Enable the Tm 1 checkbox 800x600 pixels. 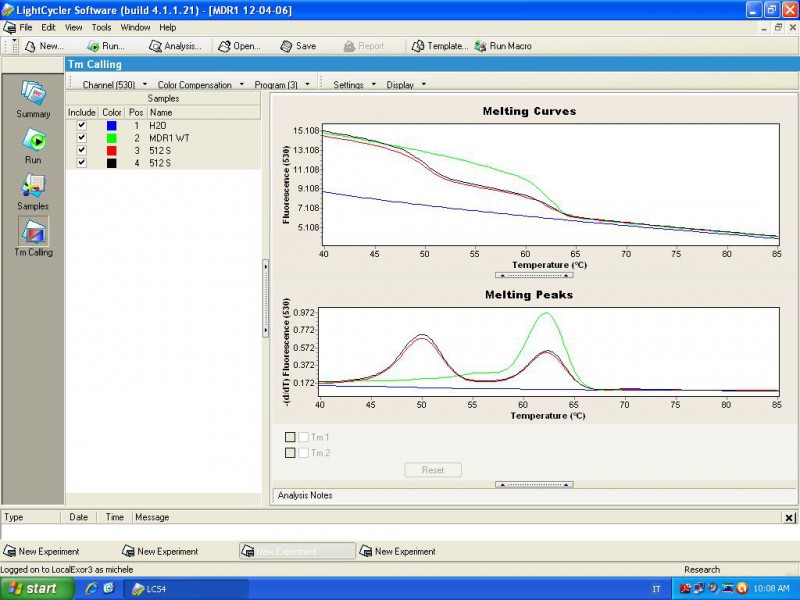(303, 437)
